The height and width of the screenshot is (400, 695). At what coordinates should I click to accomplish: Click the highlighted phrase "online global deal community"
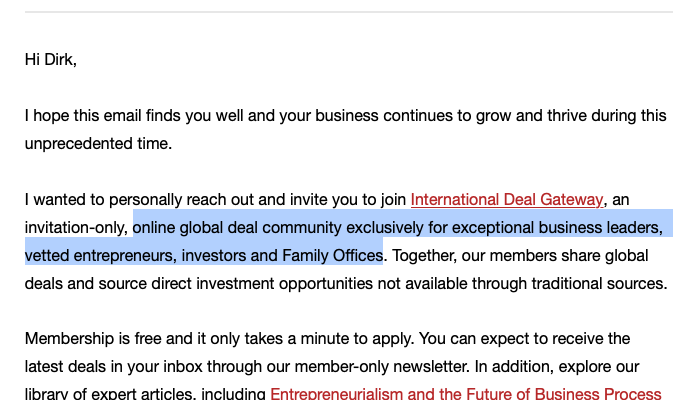coord(233,227)
